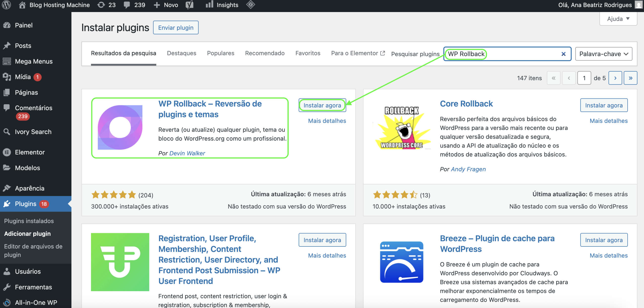Open the Para o Elementor tab
This screenshot has height=308, width=644.
[358, 53]
